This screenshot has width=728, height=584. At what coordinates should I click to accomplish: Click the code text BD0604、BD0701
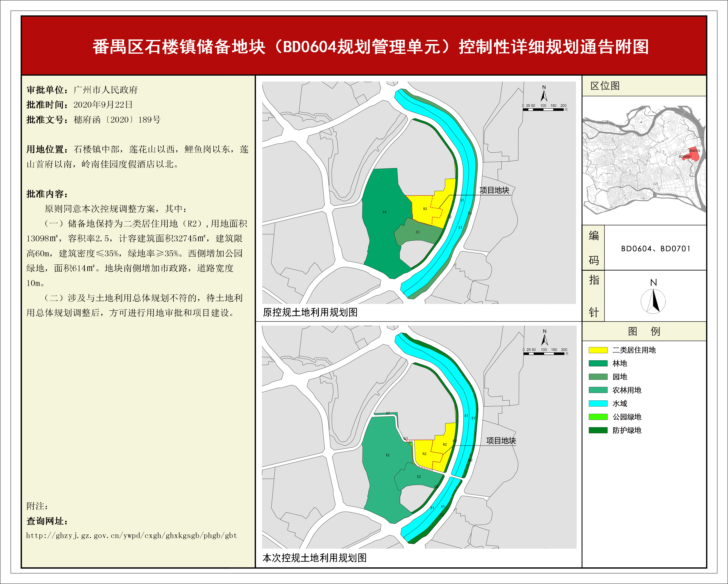tap(655, 249)
